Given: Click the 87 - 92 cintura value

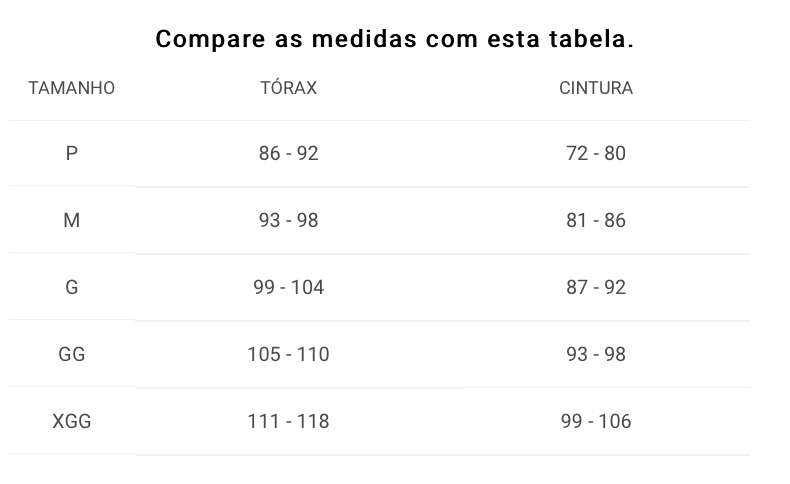Looking at the screenshot, I should (x=596, y=287).
